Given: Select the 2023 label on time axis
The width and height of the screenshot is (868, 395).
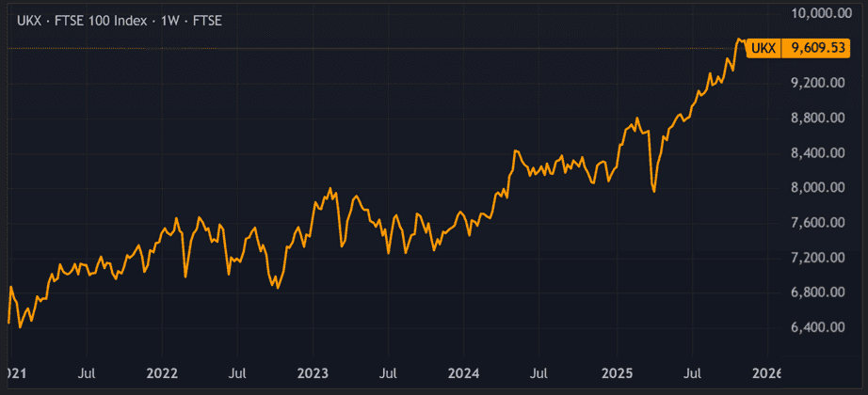Looking at the screenshot, I should click(x=313, y=373).
